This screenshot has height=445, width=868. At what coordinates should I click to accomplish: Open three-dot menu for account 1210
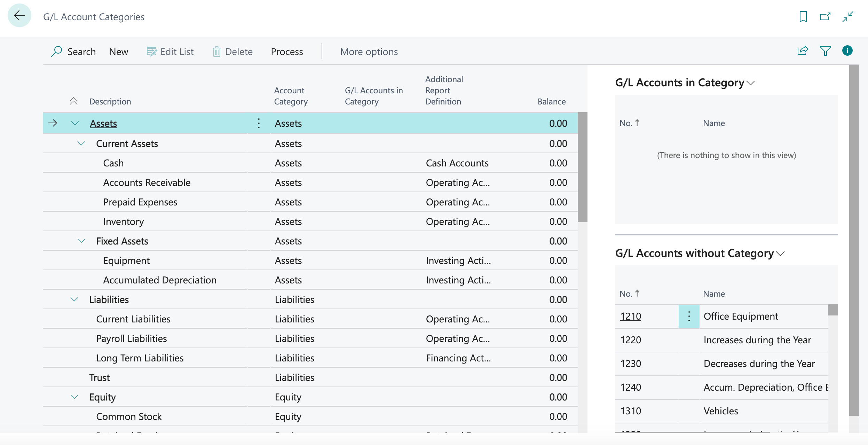click(689, 317)
